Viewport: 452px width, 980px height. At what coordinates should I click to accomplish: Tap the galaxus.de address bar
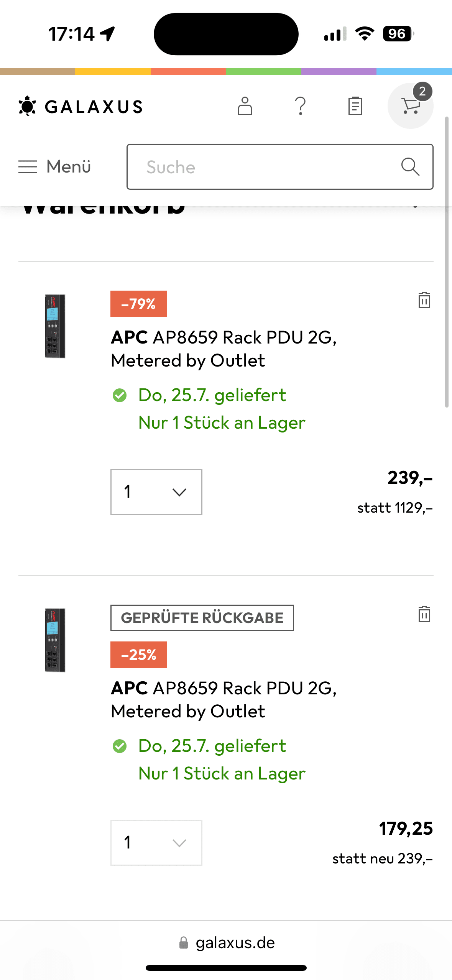[226, 942]
